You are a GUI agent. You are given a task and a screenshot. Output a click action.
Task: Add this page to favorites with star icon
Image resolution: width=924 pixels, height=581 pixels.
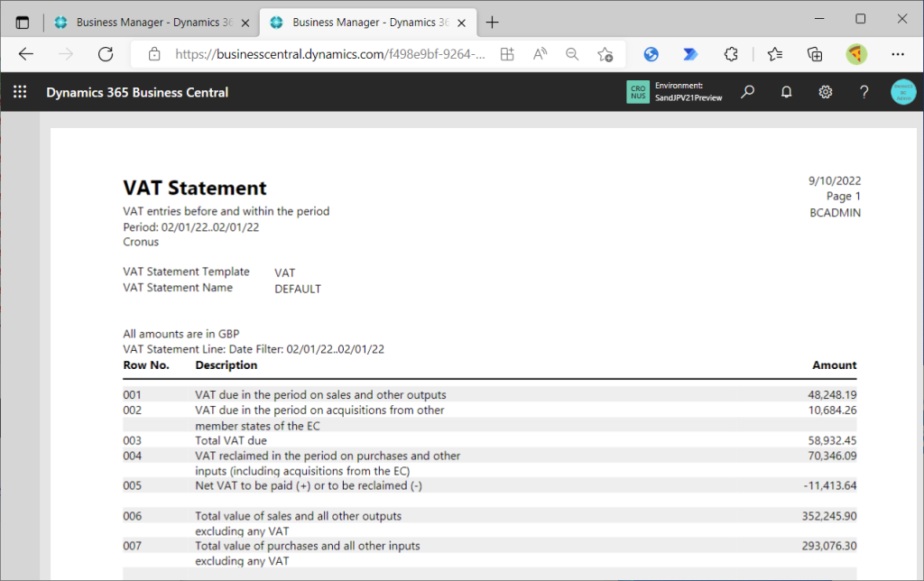pyautogui.click(x=605, y=54)
